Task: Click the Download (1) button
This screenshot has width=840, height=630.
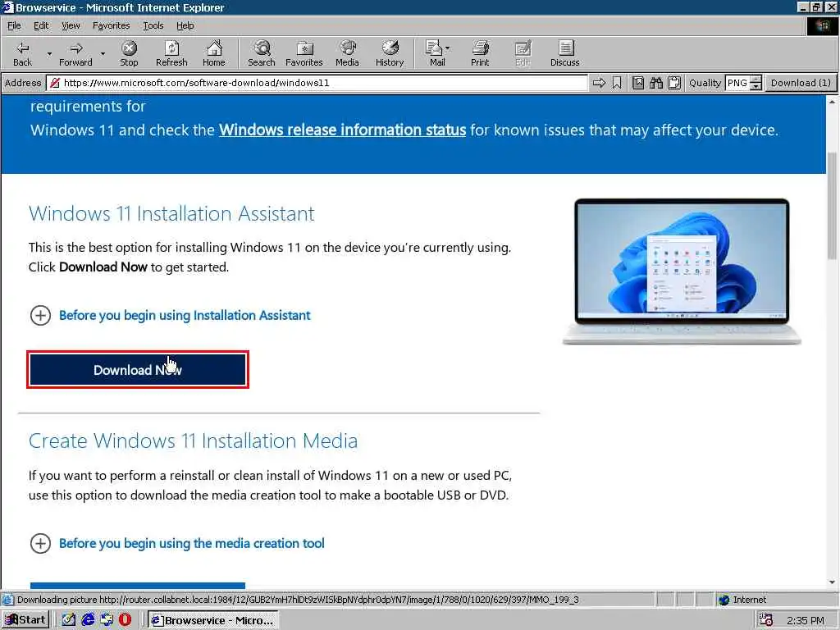Action: [x=801, y=83]
